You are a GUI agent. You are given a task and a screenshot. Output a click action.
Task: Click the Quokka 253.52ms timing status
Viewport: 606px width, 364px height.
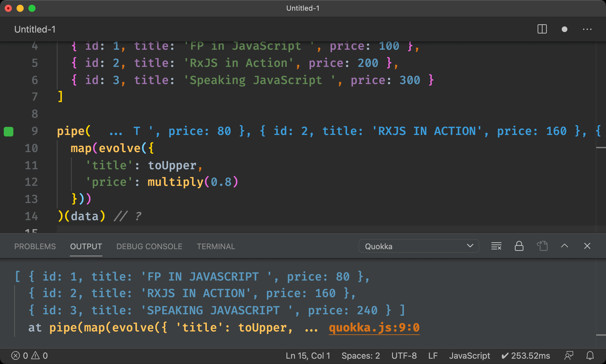pyautogui.click(x=526, y=355)
